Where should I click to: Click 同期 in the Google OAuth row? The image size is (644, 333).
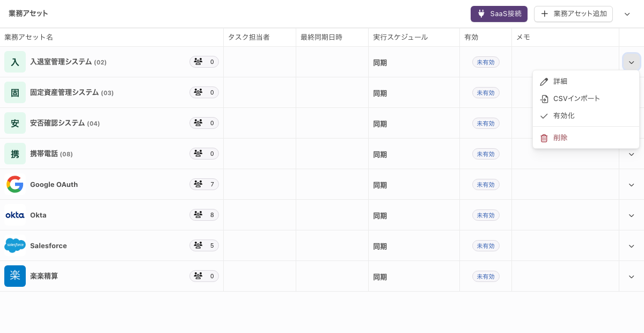(380, 185)
